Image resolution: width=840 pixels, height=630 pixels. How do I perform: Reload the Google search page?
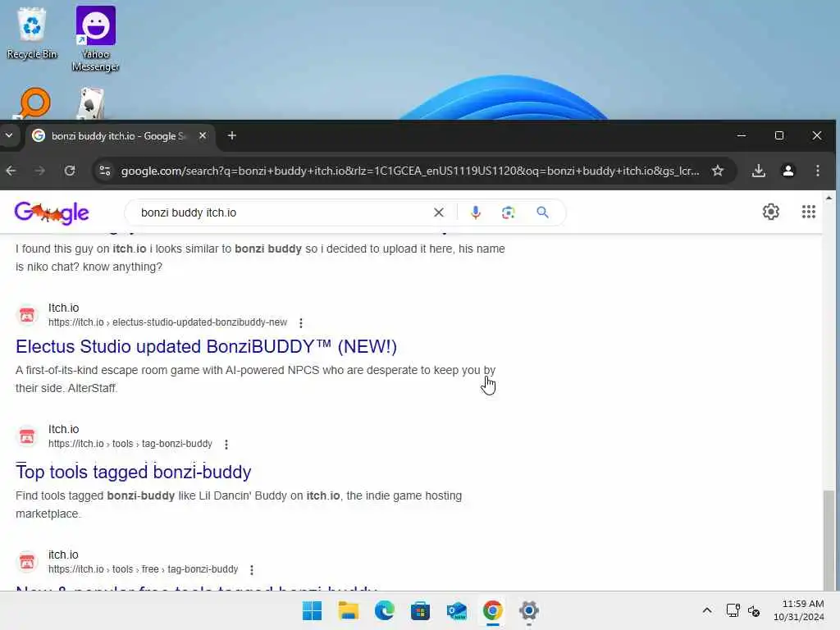pos(70,171)
